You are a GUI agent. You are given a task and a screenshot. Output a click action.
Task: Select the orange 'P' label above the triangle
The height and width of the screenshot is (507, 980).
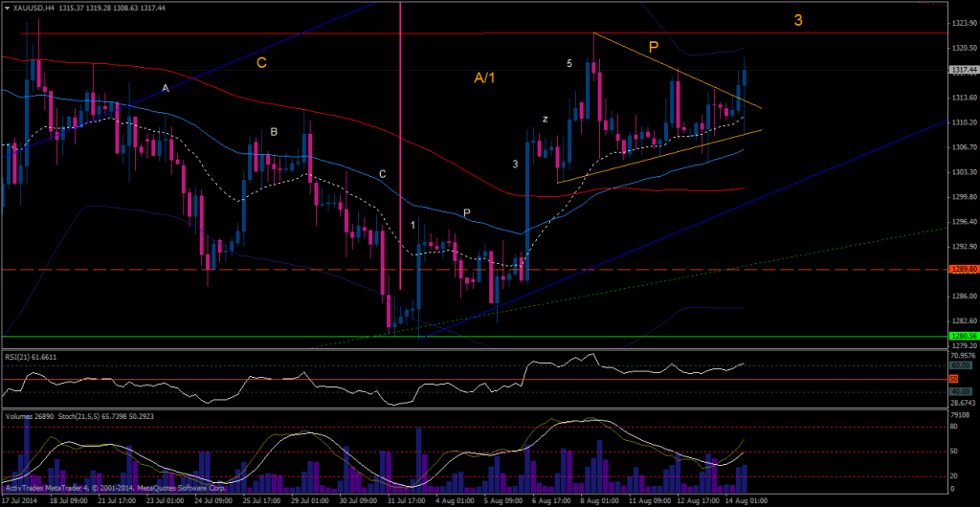point(654,46)
